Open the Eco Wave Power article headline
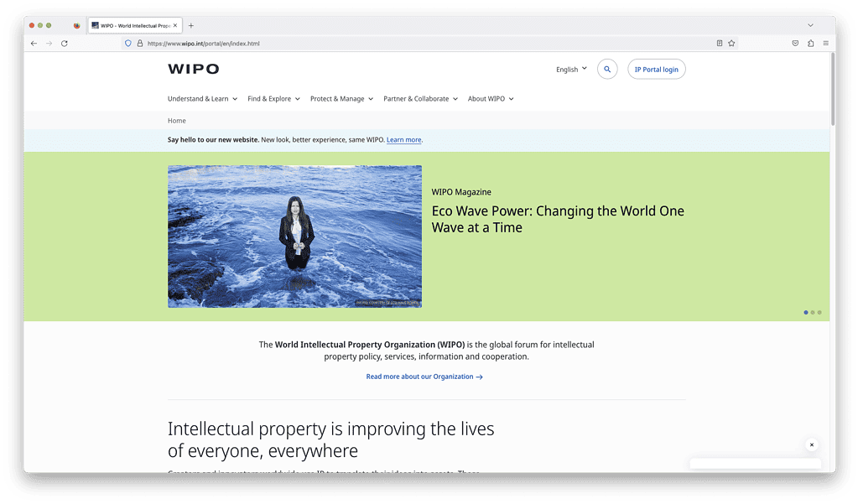This screenshot has width=858, height=504. click(x=558, y=219)
